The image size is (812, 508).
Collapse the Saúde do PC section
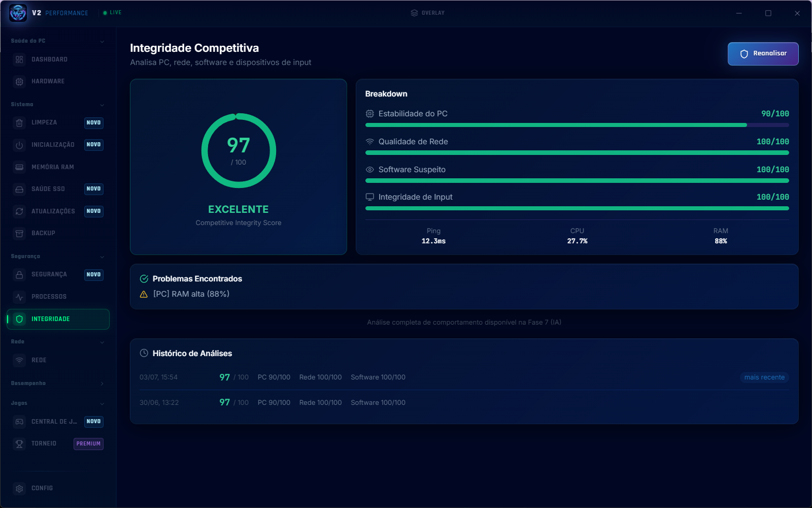click(102, 41)
